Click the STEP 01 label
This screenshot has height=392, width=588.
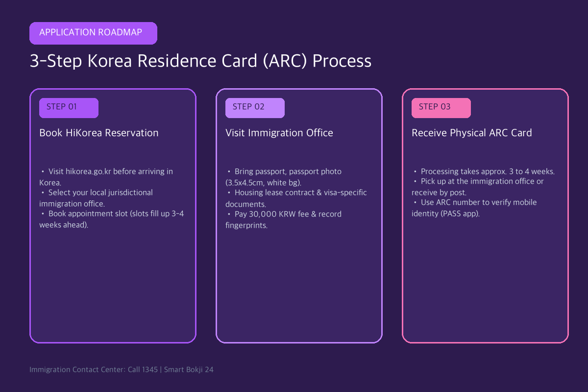click(69, 108)
